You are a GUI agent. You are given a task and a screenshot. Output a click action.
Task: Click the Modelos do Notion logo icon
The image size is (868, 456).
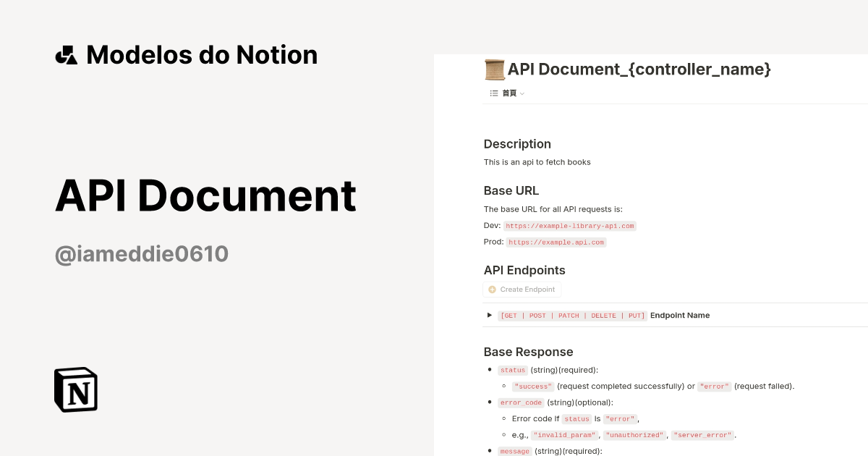tap(67, 54)
